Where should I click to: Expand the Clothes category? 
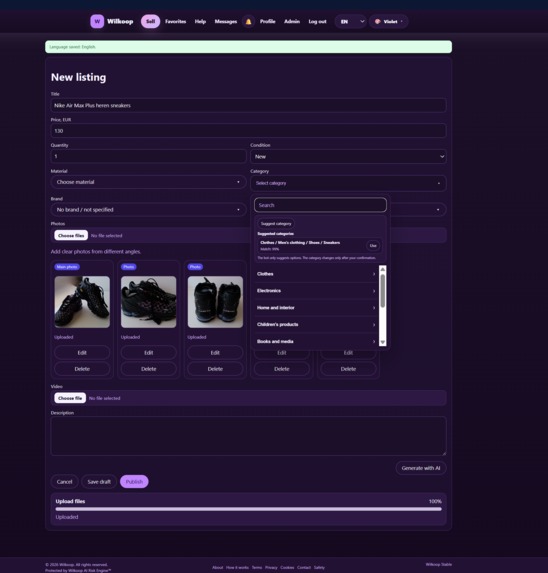[x=316, y=274]
